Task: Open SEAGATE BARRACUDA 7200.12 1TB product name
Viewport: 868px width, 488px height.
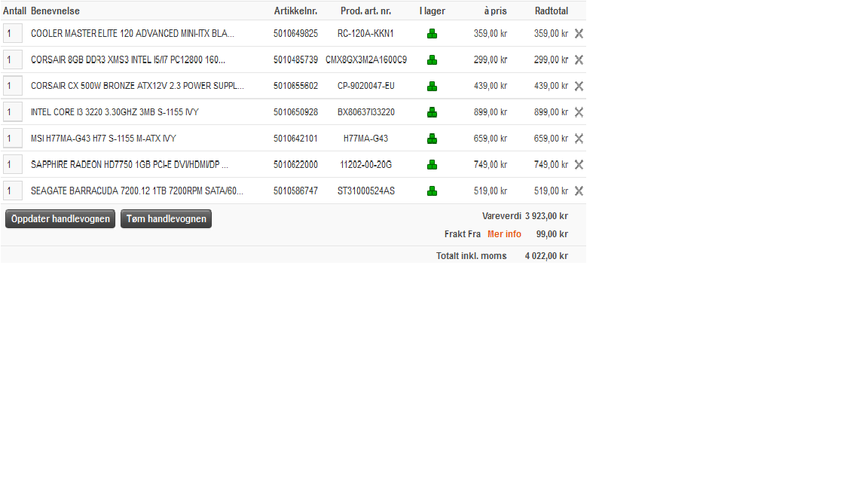Action: click(136, 191)
